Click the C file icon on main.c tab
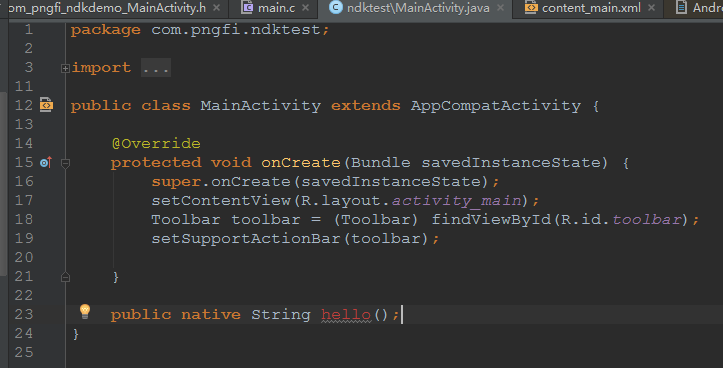 point(248,7)
